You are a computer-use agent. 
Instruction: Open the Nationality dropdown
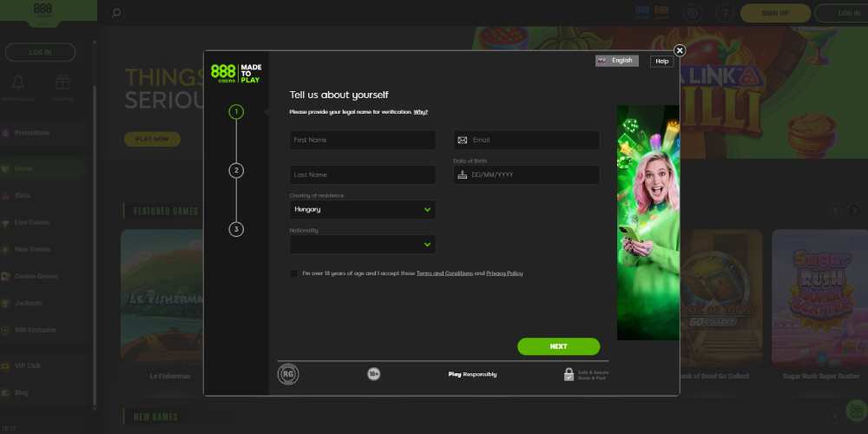click(362, 244)
